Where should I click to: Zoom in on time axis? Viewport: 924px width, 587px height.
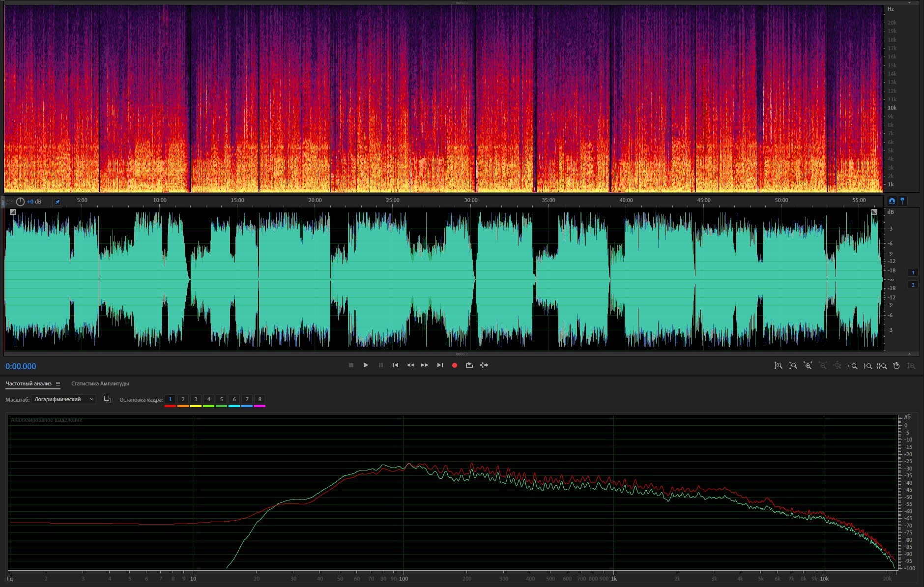pos(808,366)
